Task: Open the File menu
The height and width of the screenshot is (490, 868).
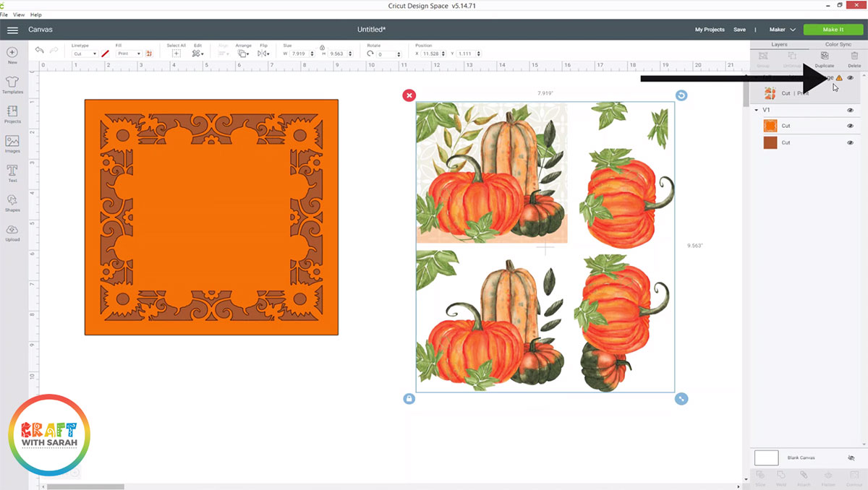Action: [4, 14]
